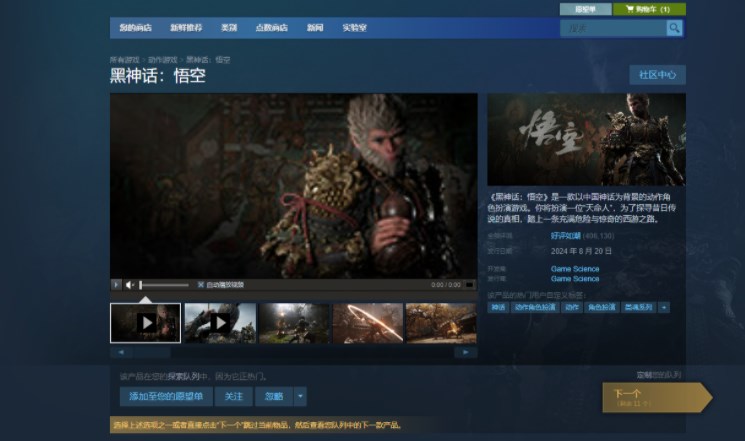Click 下一个 next in queue button
745x441 pixels.
(x=657, y=397)
